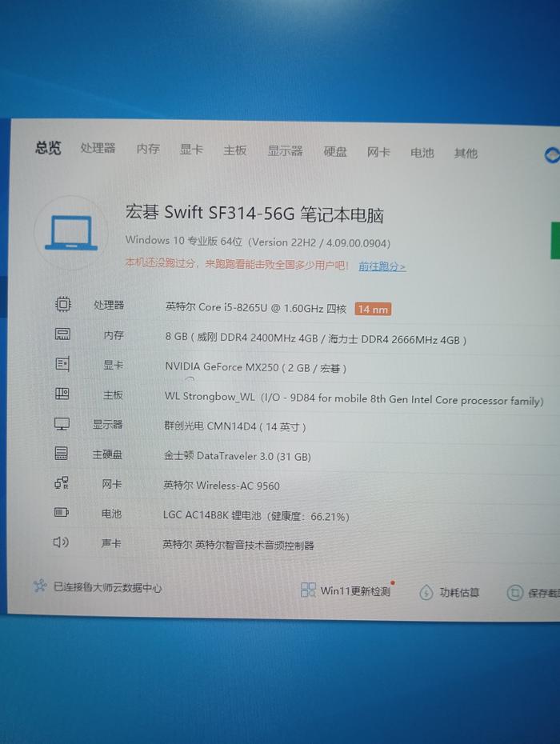Open the 硬盘 tab
Viewport: 560px width, 744px height.
335,152
